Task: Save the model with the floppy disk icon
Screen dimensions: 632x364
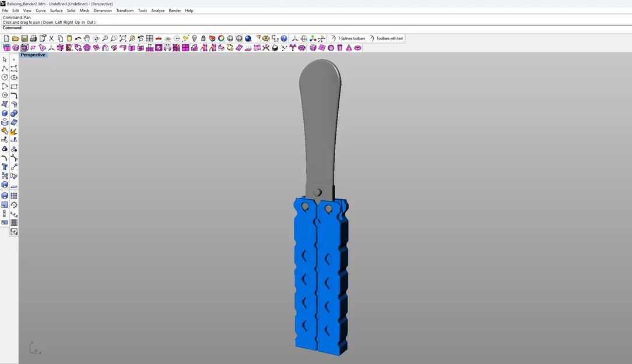Action: pos(24,38)
